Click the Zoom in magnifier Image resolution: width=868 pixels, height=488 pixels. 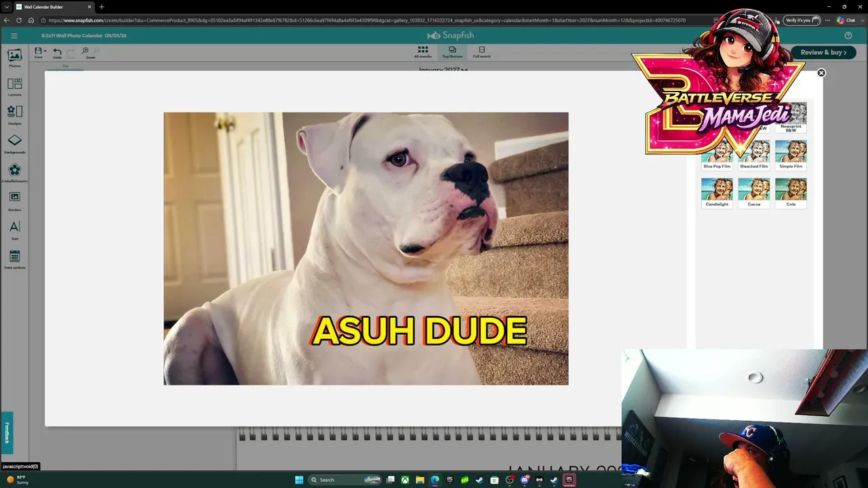point(85,51)
